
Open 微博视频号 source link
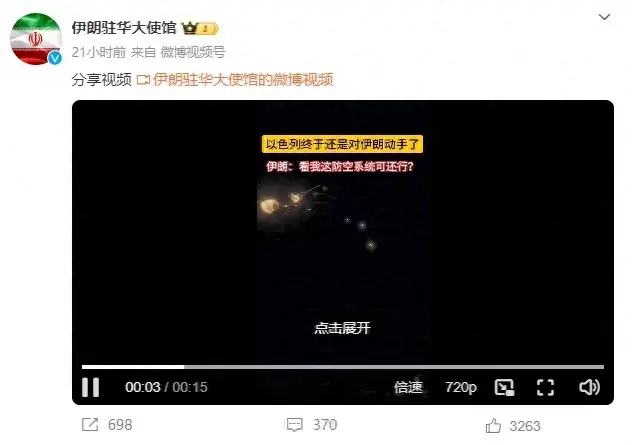[x=193, y=52]
